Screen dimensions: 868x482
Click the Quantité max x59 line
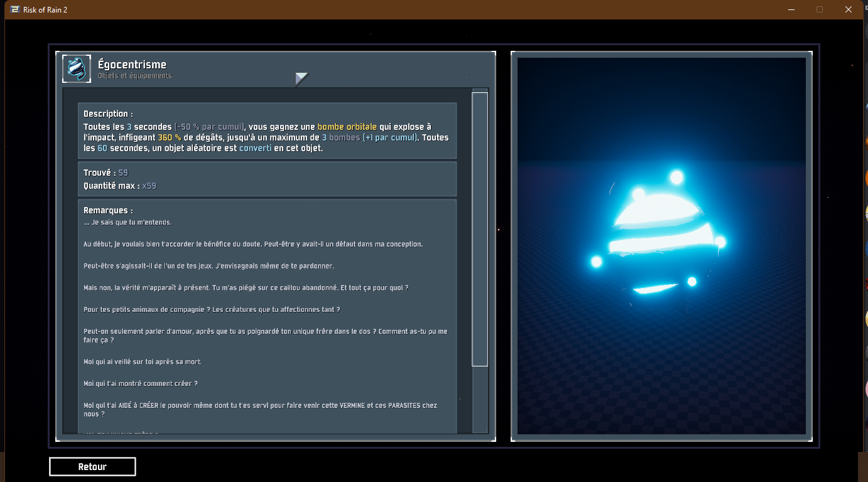pyautogui.click(x=119, y=186)
